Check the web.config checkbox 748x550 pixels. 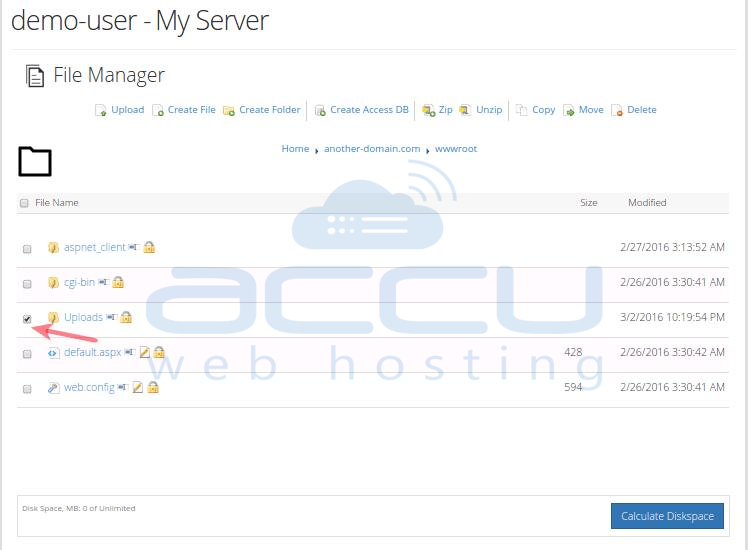[27, 389]
